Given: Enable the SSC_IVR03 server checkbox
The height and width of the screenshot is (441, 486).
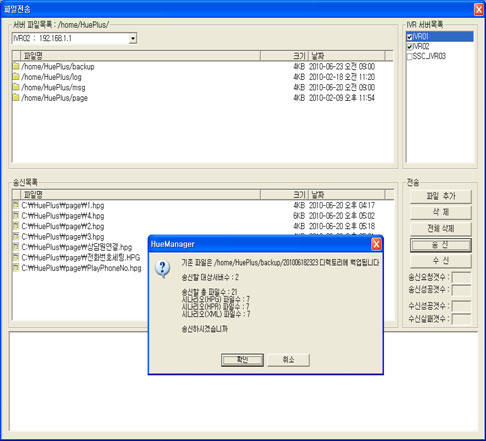Looking at the screenshot, I should point(409,56).
